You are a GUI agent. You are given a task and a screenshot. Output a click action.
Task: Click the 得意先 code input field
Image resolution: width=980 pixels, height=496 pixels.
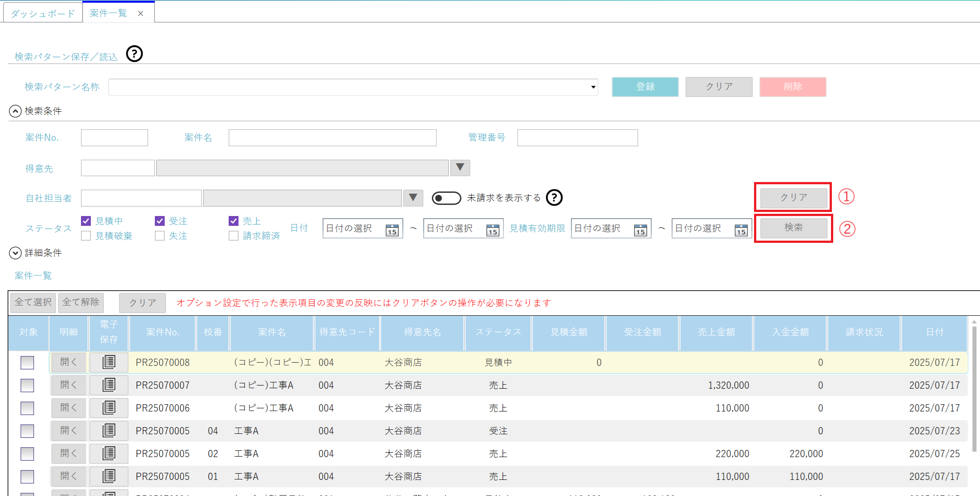(118, 168)
